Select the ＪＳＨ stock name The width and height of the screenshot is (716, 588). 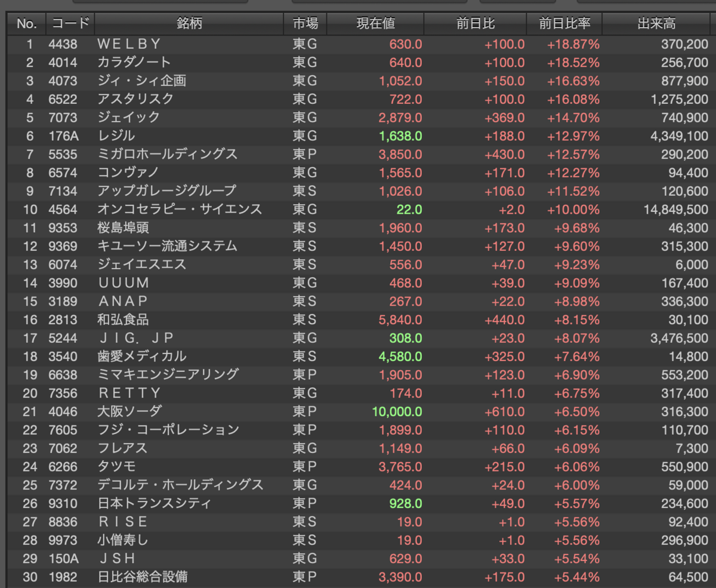116,559
